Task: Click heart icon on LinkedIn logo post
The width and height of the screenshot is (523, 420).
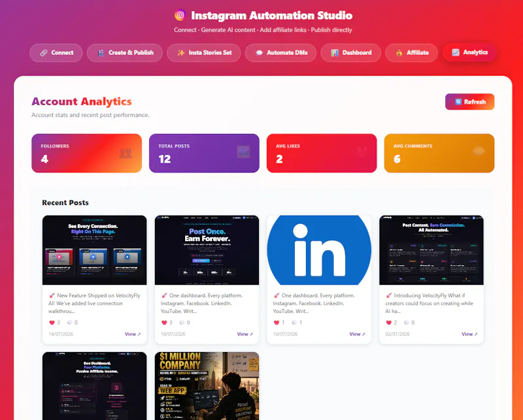Action: click(277, 322)
